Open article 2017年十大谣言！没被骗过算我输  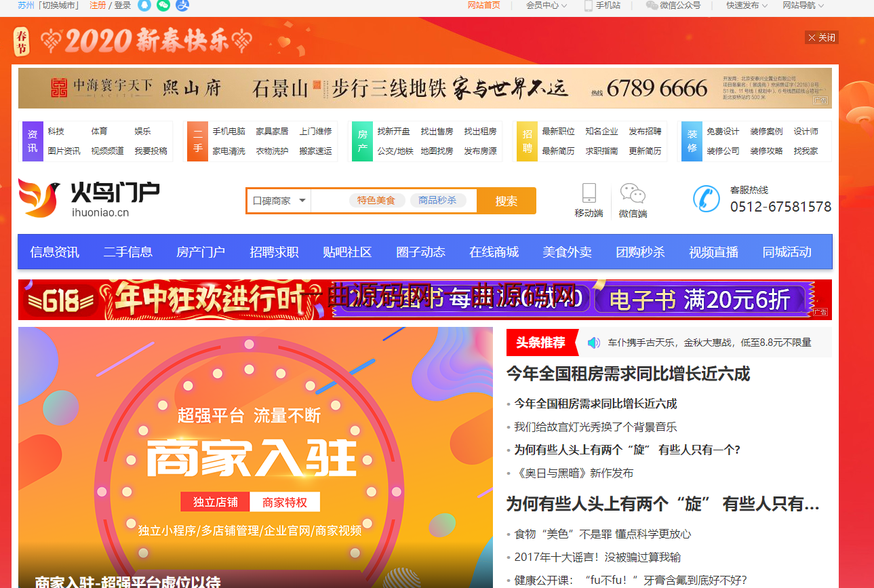[x=597, y=557]
